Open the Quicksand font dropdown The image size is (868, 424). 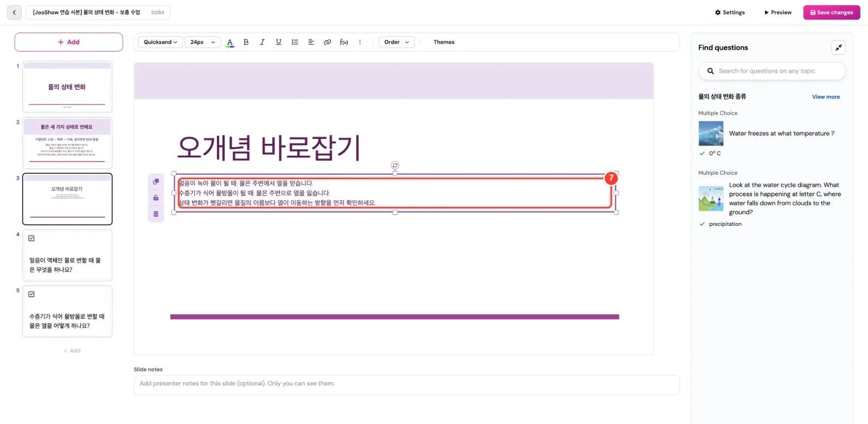160,42
